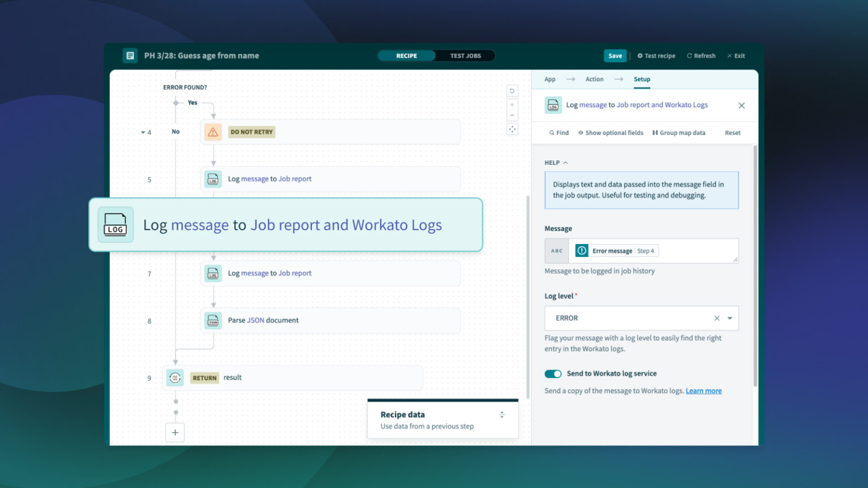
Task: Click the Log message icon on step 5
Action: tap(213, 178)
